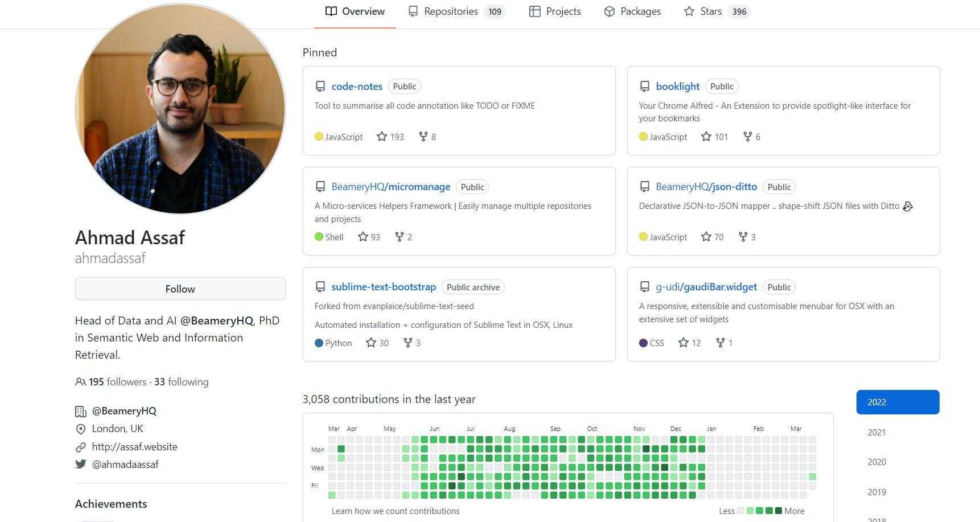Open the Packages tab
Screen dimensions: 980x522
pos(640,11)
